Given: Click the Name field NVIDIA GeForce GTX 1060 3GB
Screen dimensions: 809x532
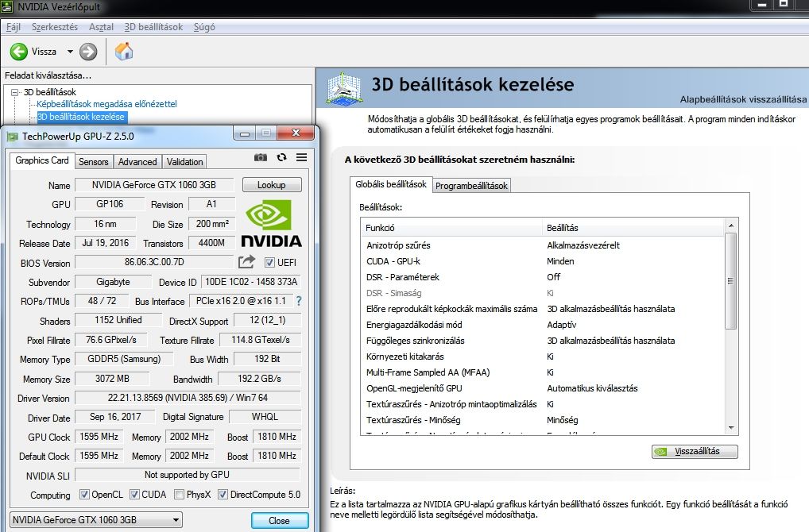Looking at the screenshot, I should [x=154, y=184].
